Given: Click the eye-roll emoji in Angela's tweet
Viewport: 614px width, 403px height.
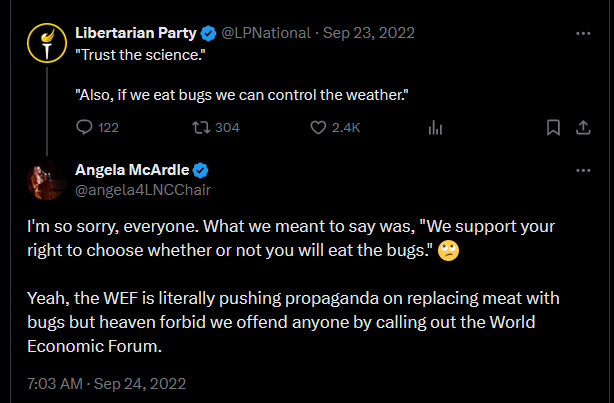Looking at the screenshot, I should [x=448, y=251].
